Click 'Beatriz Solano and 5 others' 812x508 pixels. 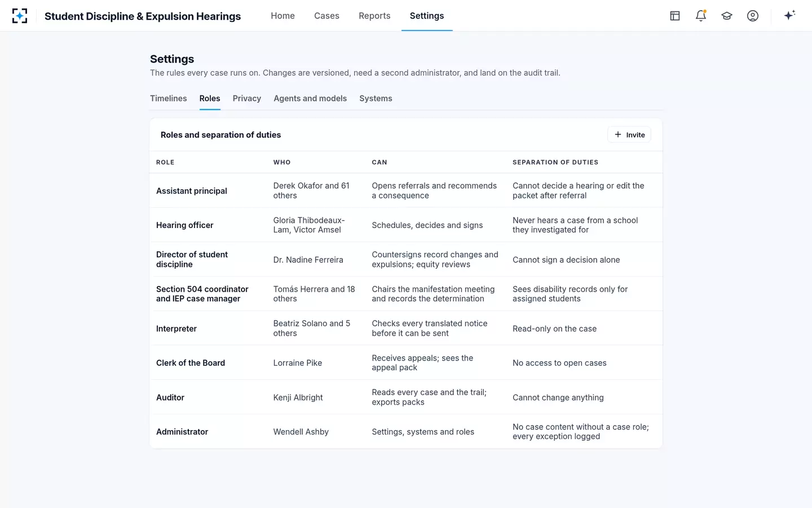click(312, 329)
